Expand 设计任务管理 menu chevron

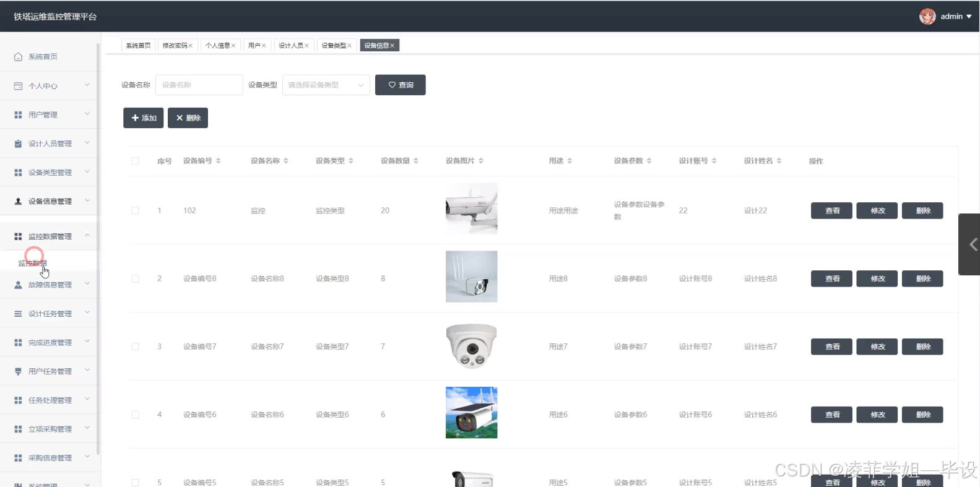tap(87, 312)
